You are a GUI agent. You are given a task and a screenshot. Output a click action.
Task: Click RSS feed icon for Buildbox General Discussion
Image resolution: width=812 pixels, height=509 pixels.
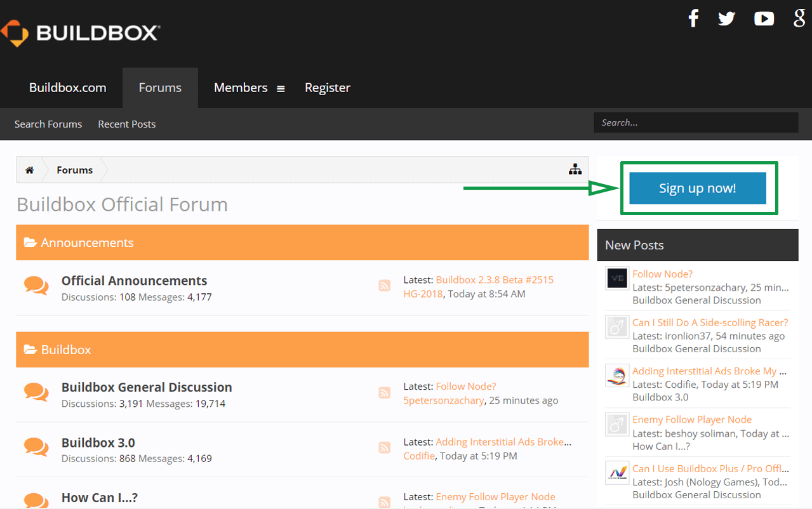click(x=384, y=393)
